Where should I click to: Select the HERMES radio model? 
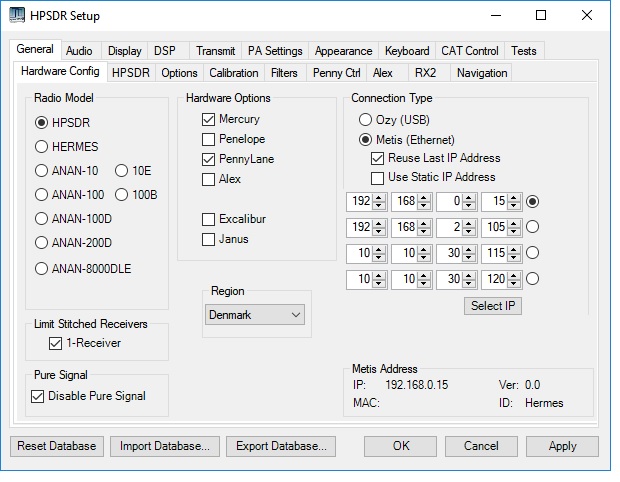tap(66, 147)
